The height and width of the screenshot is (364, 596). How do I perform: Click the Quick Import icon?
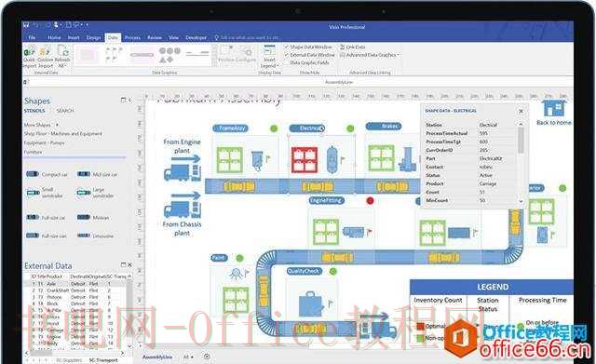point(29,51)
